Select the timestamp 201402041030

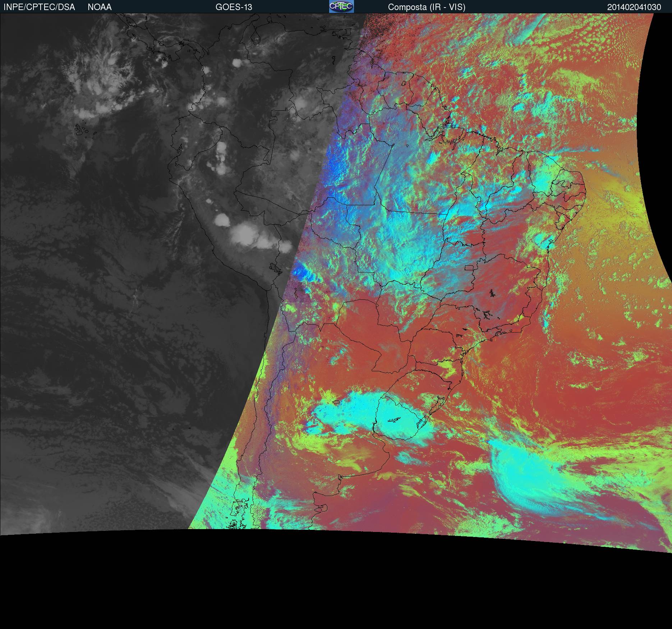coord(634,7)
